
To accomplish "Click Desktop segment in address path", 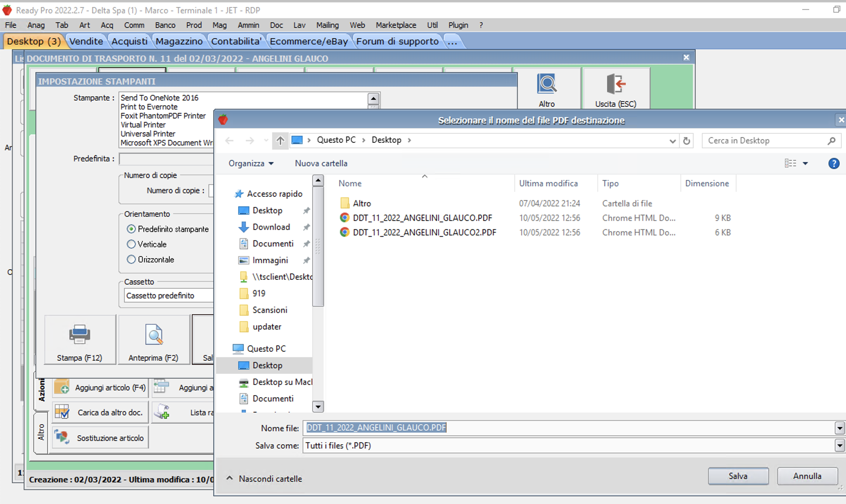I will pos(386,140).
